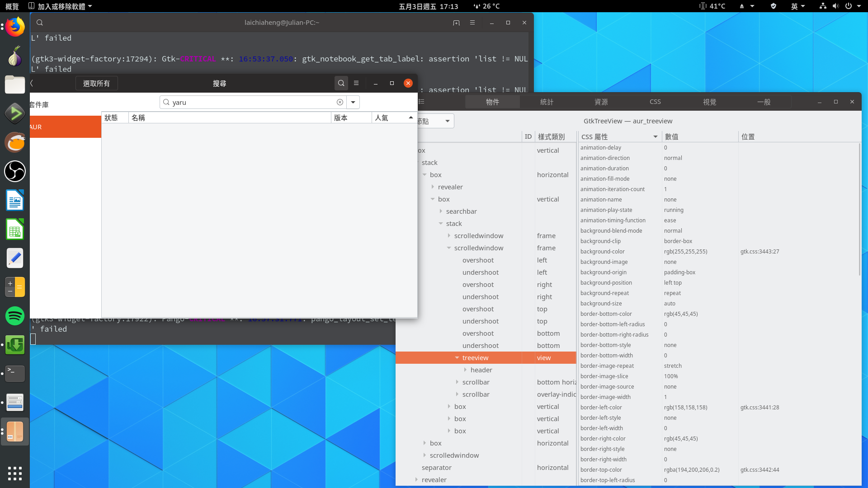Screen dimensions: 868x488
Task: Show applications grid in dock
Action: click(x=15, y=473)
